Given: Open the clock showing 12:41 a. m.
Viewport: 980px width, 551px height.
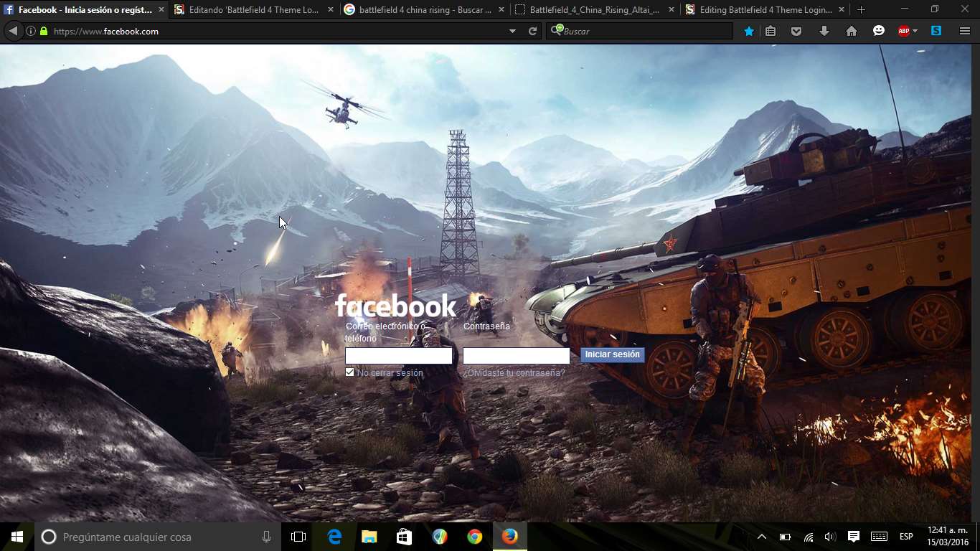Looking at the screenshot, I should [948, 537].
